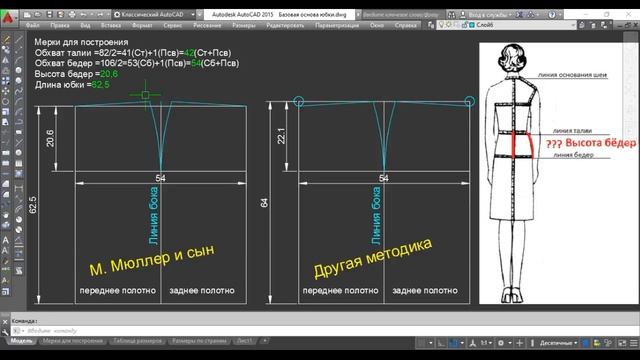The image size is (640, 360).
Task: Open the Классический AutoCAD workspace dropdown
Action: 154,15
